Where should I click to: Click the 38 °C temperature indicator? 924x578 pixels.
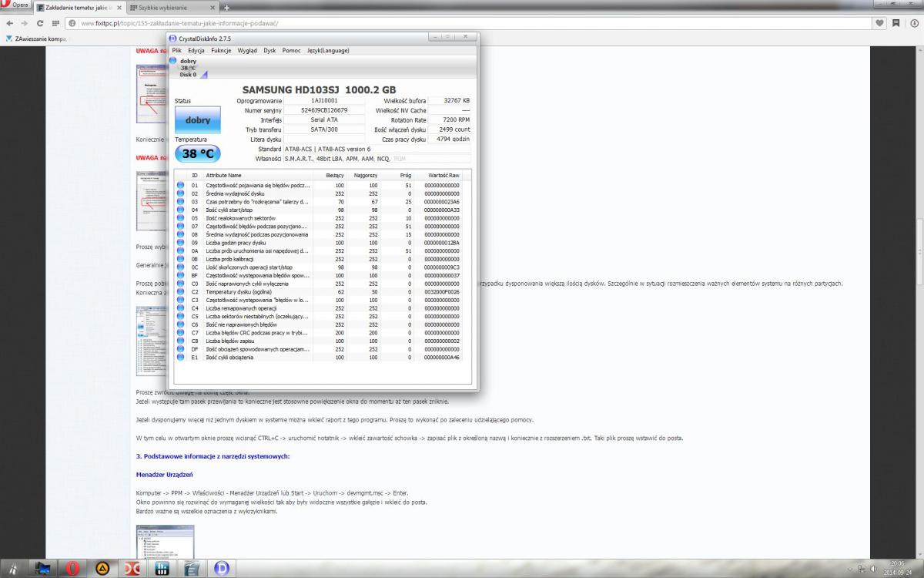[198, 153]
